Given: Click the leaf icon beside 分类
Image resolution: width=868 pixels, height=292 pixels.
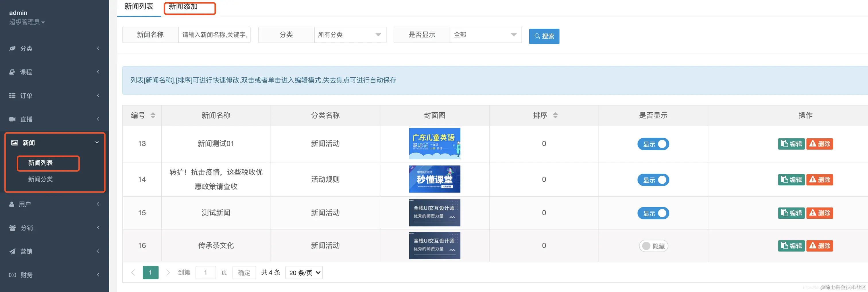Looking at the screenshot, I should (12, 48).
